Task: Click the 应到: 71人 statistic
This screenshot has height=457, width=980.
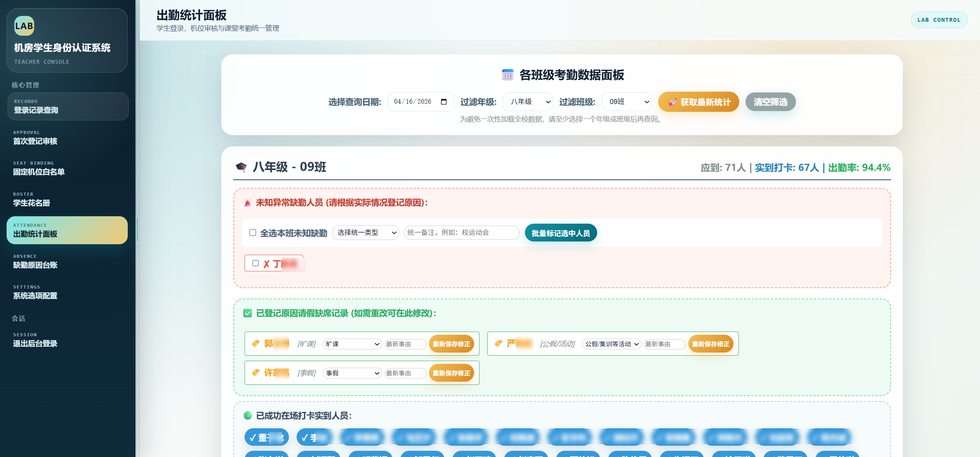Action: pyautogui.click(x=723, y=168)
